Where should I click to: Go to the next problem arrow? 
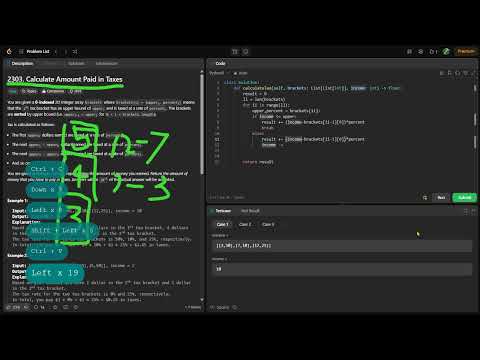point(66,52)
